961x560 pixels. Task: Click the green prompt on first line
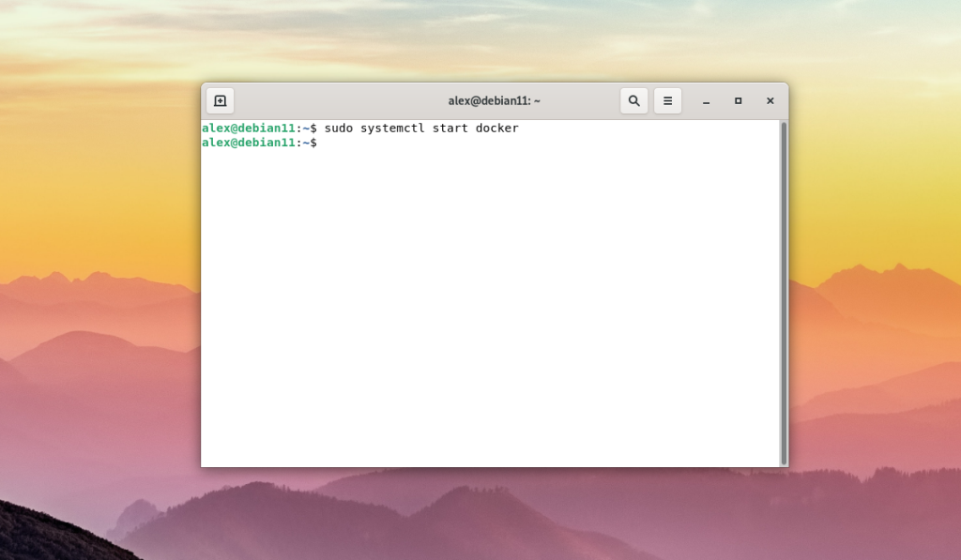(248, 129)
